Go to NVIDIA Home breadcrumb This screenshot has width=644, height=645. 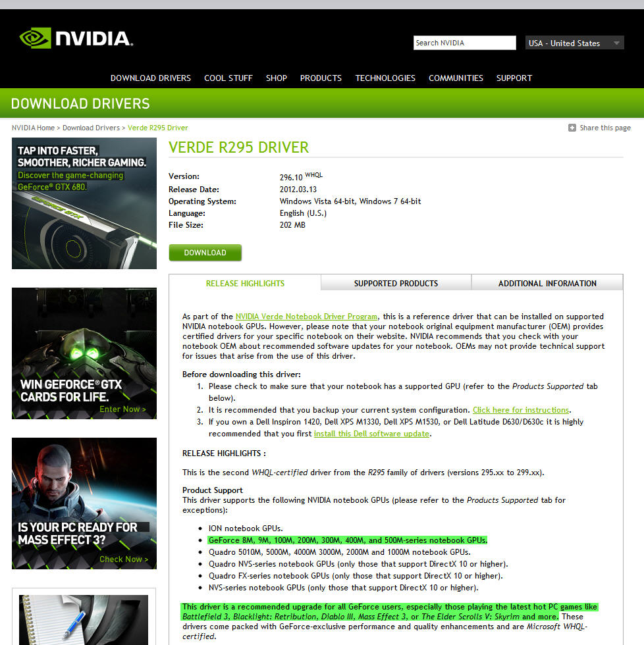tap(33, 128)
